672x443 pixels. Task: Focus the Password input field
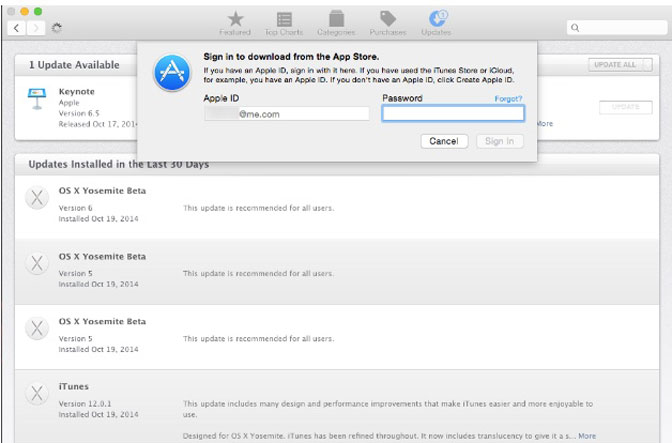click(453, 114)
